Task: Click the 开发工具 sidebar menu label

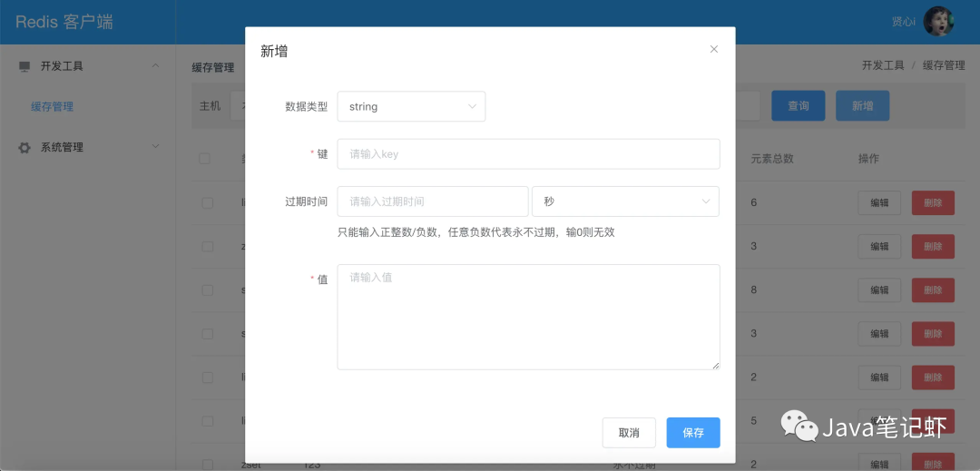Action: point(62,65)
